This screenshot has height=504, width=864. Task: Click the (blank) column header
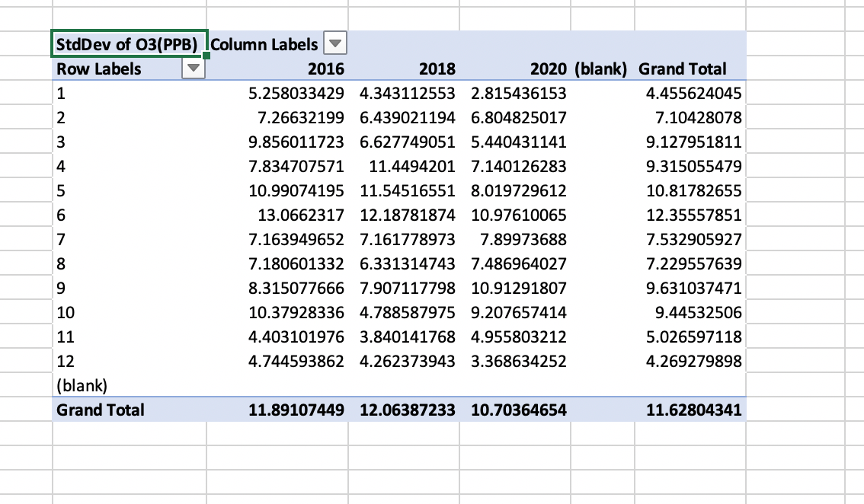pyautogui.click(x=602, y=69)
